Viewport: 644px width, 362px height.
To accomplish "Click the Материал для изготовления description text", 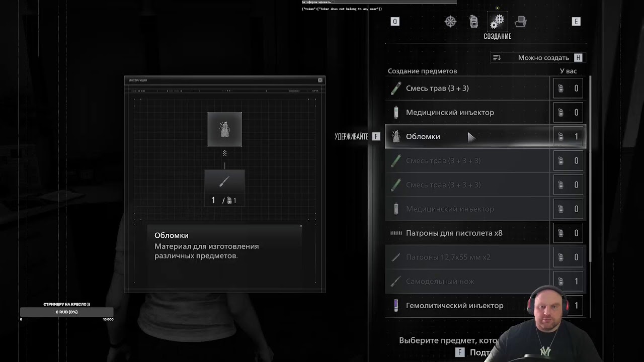I will pyautogui.click(x=206, y=251).
